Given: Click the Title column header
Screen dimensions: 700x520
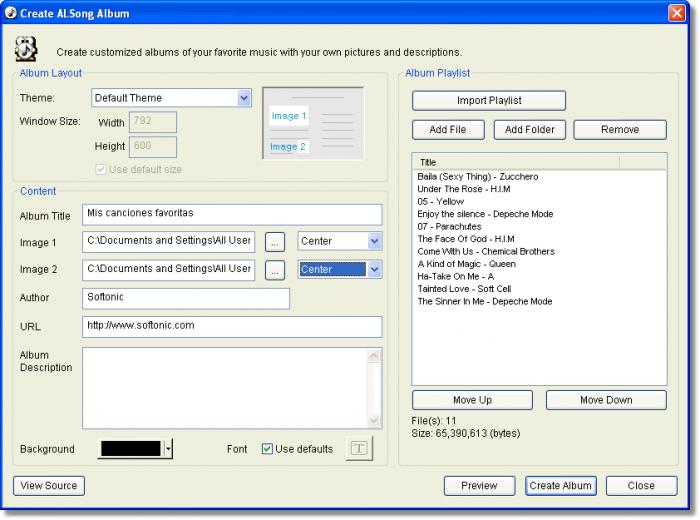Looking at the screenshot, I should pyautogui.click(x=515, y=162).
